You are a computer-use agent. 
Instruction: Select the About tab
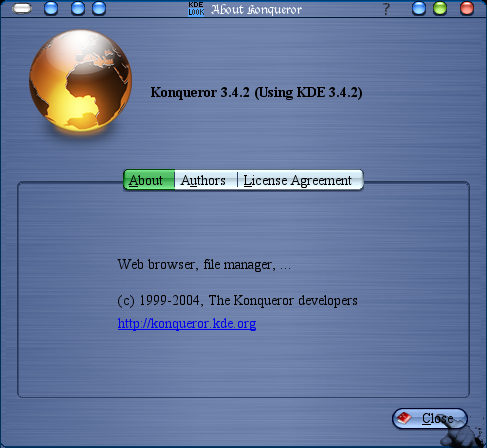tap(149, 180)
